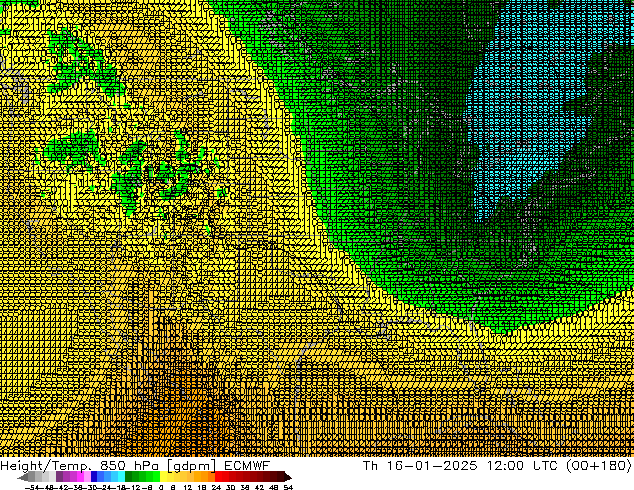Viewport: 634px width, 490px height.
Task: Click the gray left arrow of the color scale
Action: pos(23,477)
